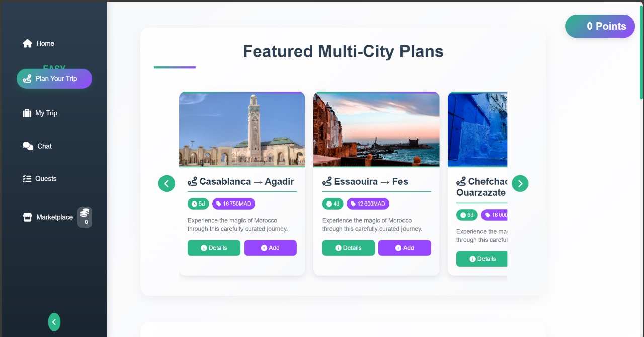
Task: Click the 0 Points badge
Action: [600, 26]
